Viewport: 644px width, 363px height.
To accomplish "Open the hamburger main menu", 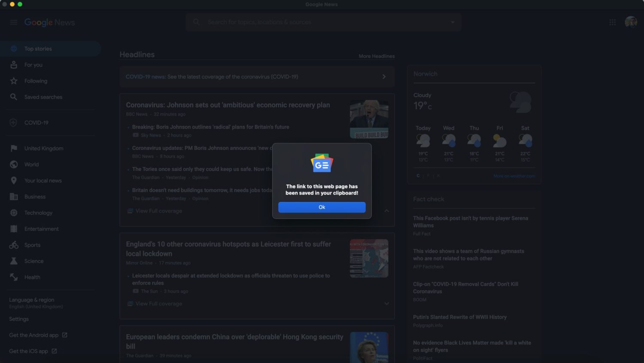I will point(14,22).
